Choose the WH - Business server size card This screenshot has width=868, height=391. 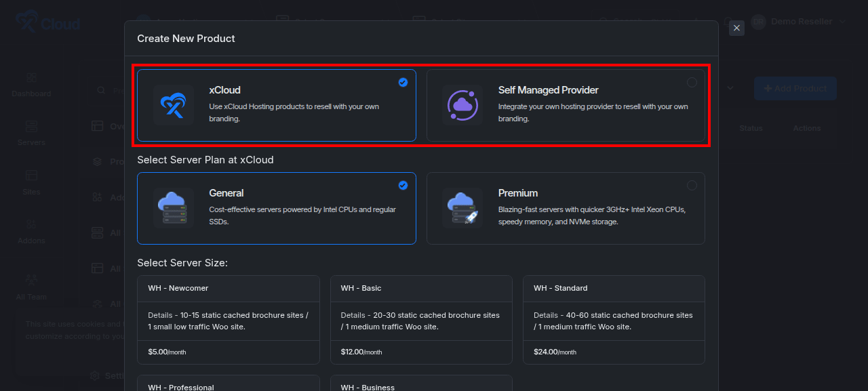pos(421,384)
